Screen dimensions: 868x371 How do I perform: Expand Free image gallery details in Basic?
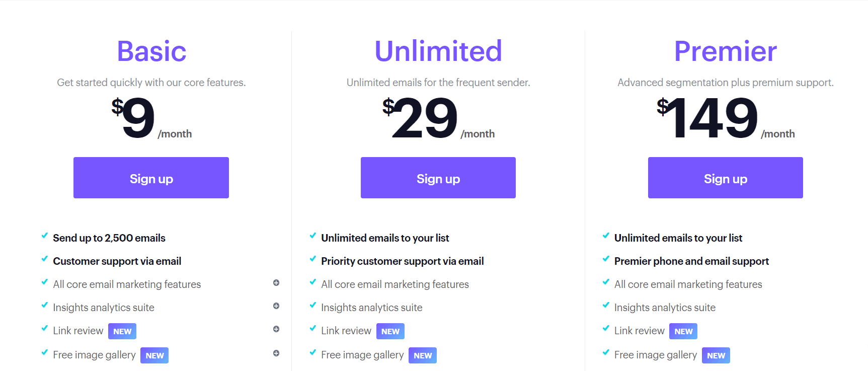[x=276, y=353]
